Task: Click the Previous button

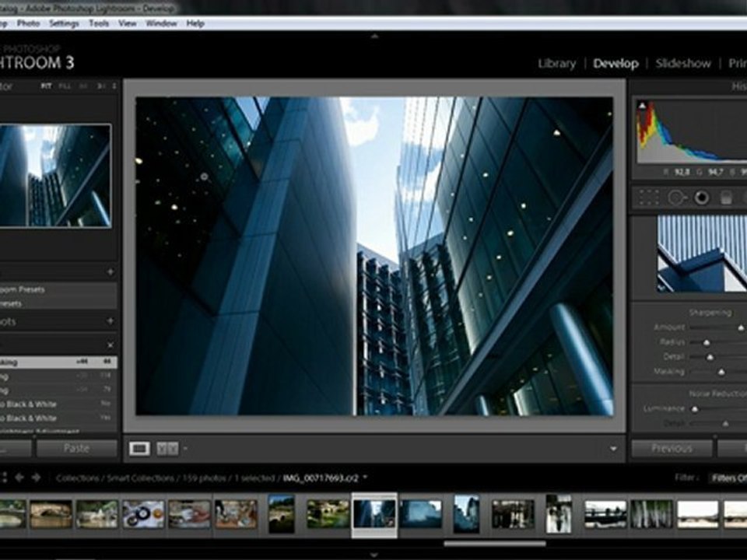Action: point(672,448)
